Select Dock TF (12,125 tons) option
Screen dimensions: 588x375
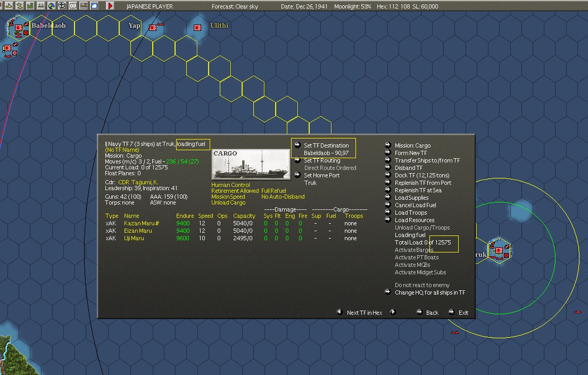click(x=422, y=175)
